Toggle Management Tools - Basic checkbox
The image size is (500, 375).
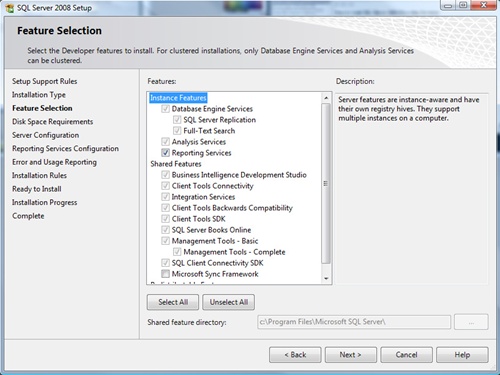click(165, 241)
